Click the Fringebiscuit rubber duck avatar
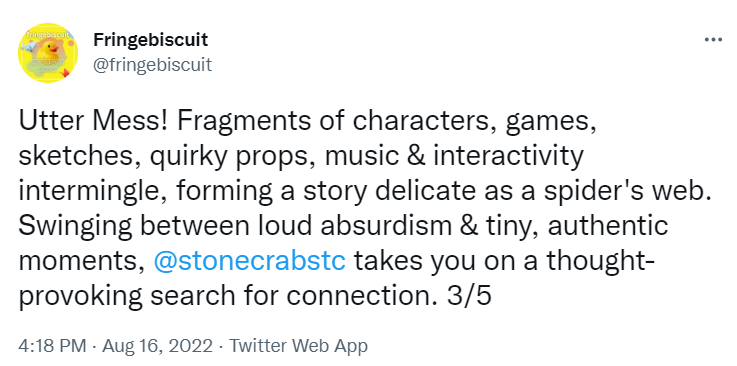737x366 pixels. (x=47, y=53)
